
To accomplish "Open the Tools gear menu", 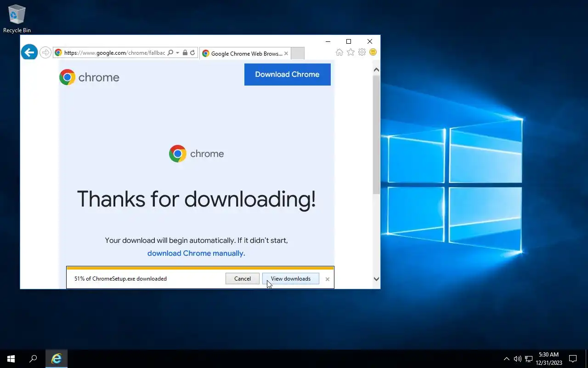I will coord(362,52).
